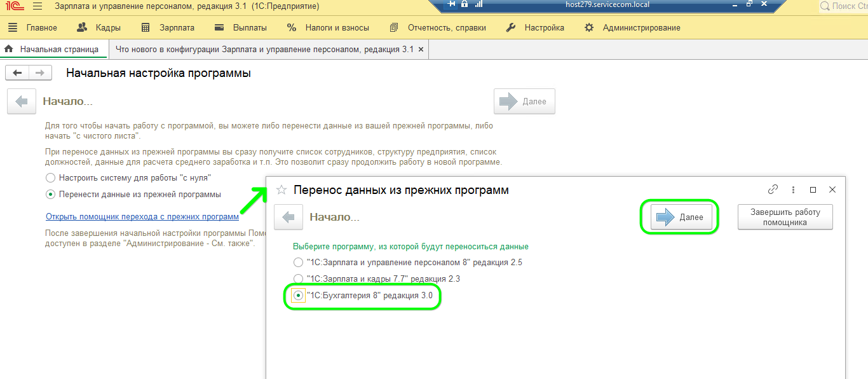
Task: Close the Что нового в конфигурации tab
Action: (421, 49)
